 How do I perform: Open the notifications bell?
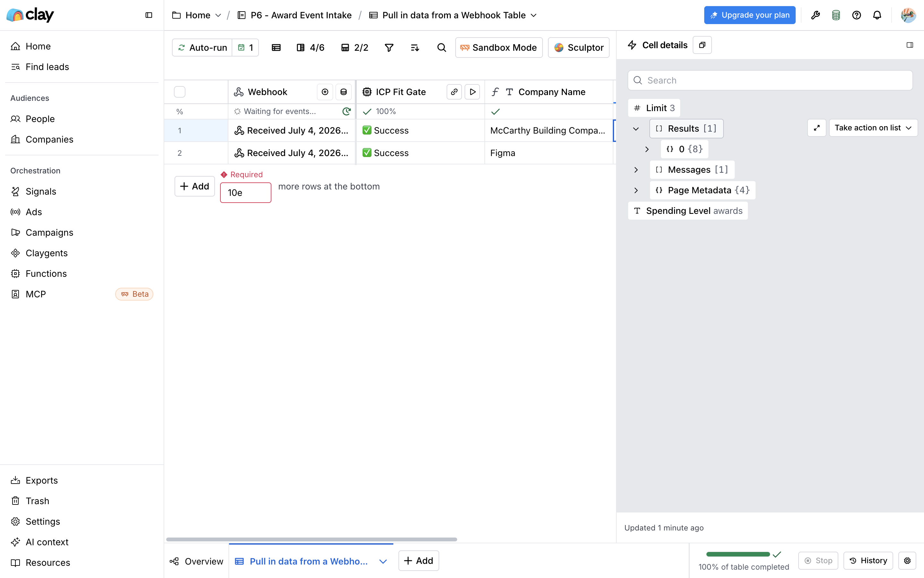click(x=877, y=15)
